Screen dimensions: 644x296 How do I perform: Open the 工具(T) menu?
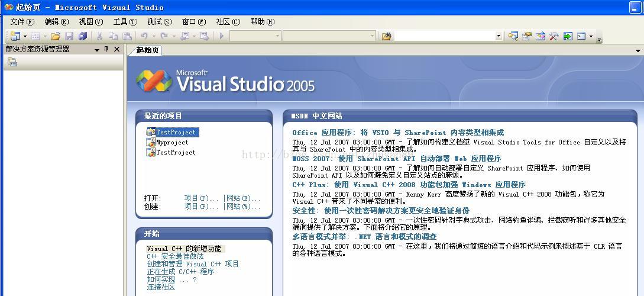pos(125,22)
